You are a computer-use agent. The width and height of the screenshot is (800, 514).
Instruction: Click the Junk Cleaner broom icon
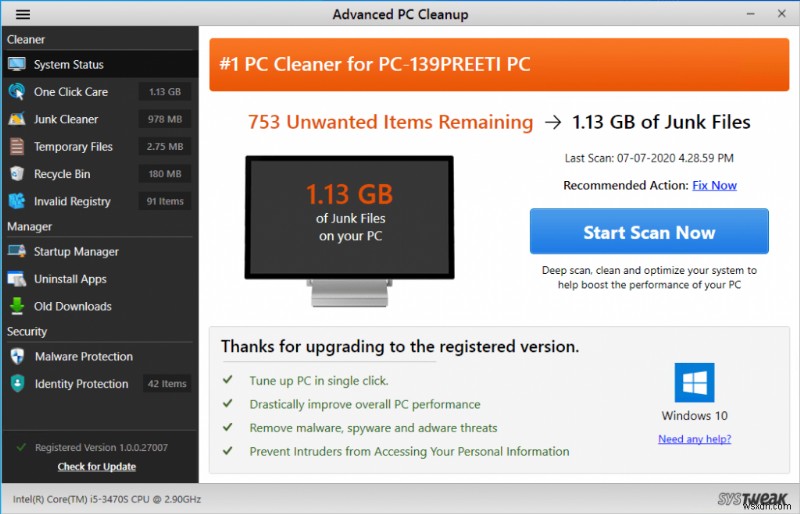tap(16, 119)
